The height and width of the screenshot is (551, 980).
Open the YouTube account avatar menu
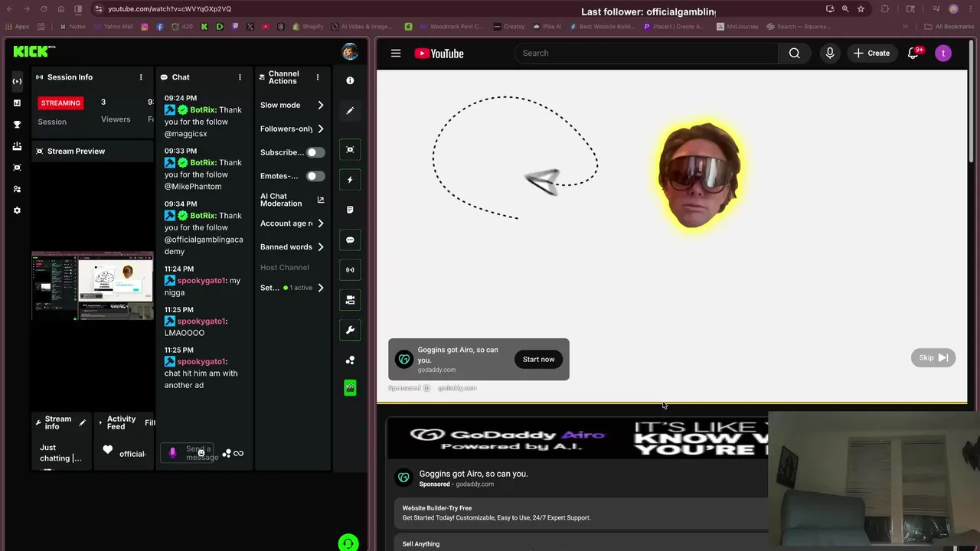pos(943,53)
